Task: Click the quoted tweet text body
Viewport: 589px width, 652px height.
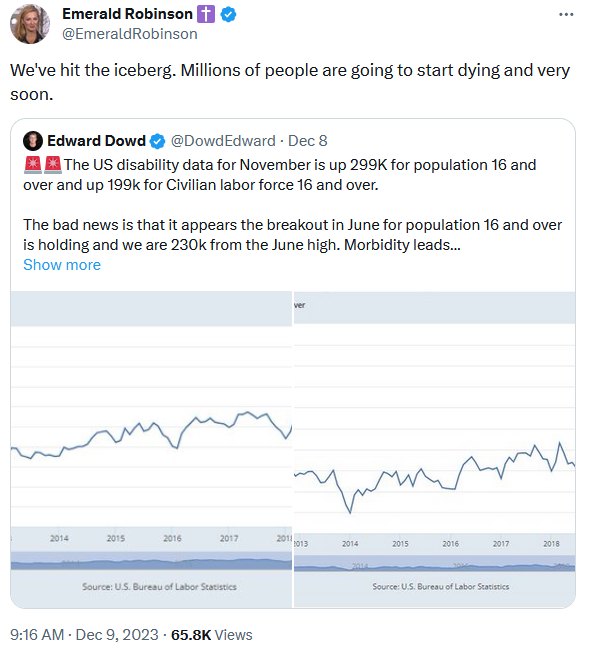Action: click(x=292, y=205)
